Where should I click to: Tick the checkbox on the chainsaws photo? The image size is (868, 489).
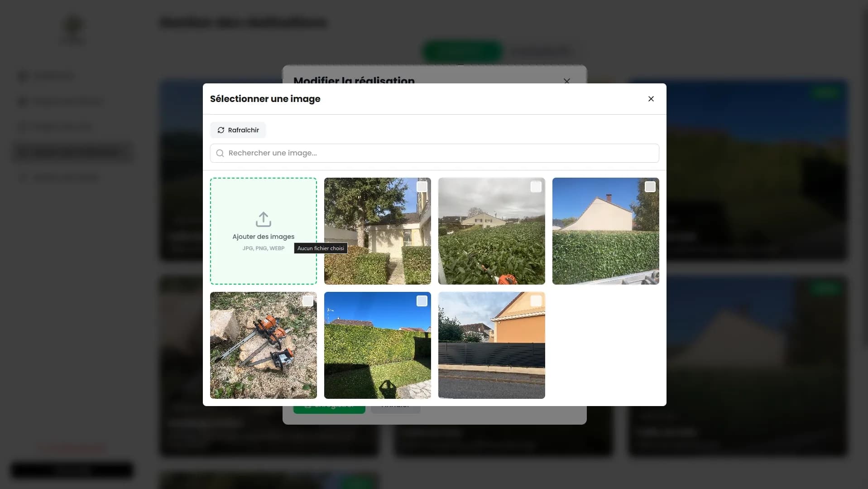(x=307, y=301)
